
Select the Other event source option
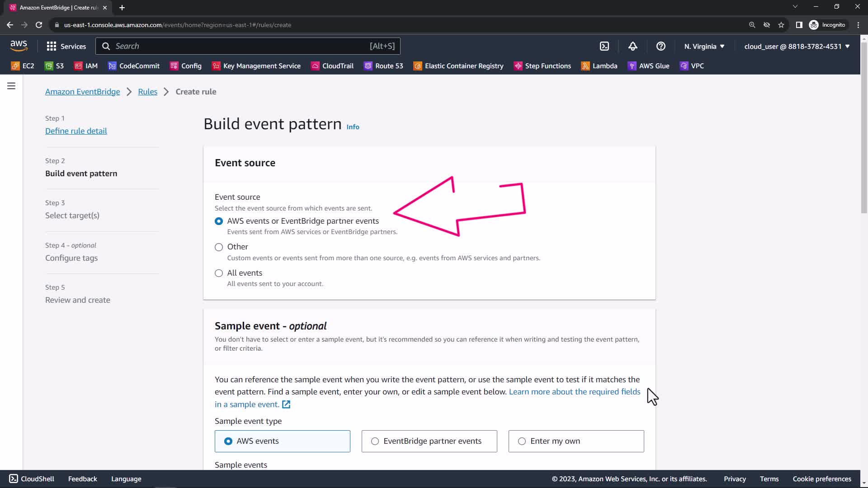(219, 247)
